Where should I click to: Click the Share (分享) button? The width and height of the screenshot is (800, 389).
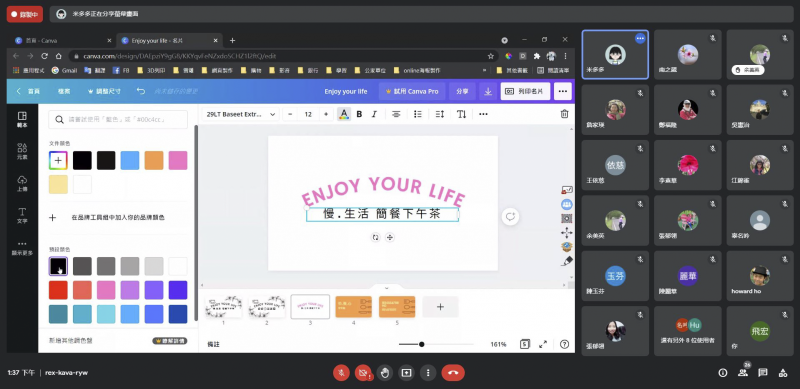point(462,91)
